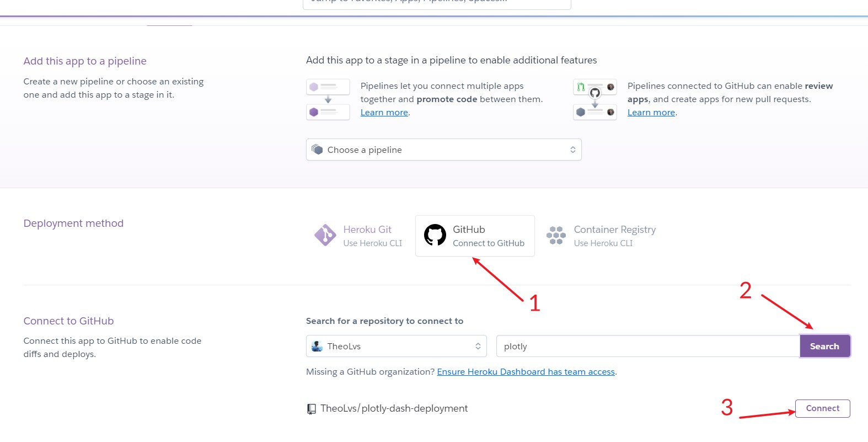The width and height of the screenshot is (868, 442).
Task: Focus the repository name field containing plotly
Action: [x=648, y=346]
